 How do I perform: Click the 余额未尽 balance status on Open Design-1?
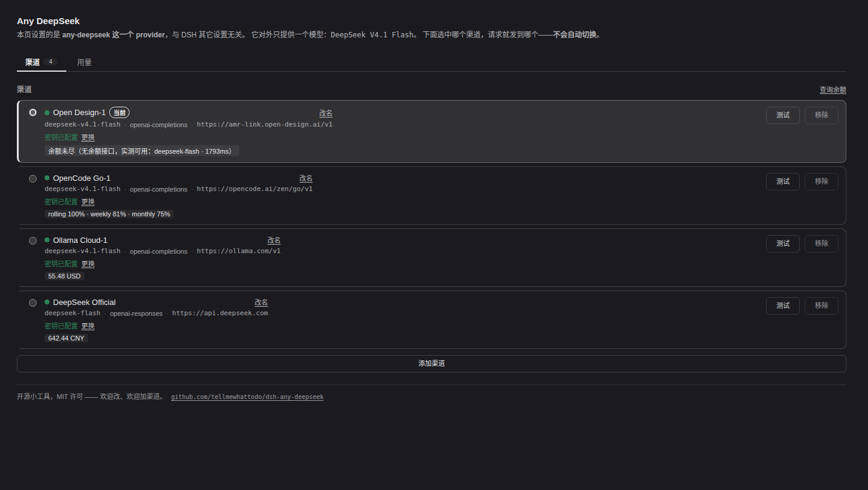point(142,151)
